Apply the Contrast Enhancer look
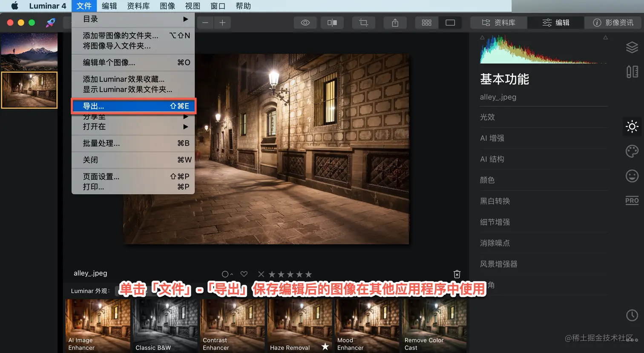Viewport: 644px width, 353px height. point(233,326)
